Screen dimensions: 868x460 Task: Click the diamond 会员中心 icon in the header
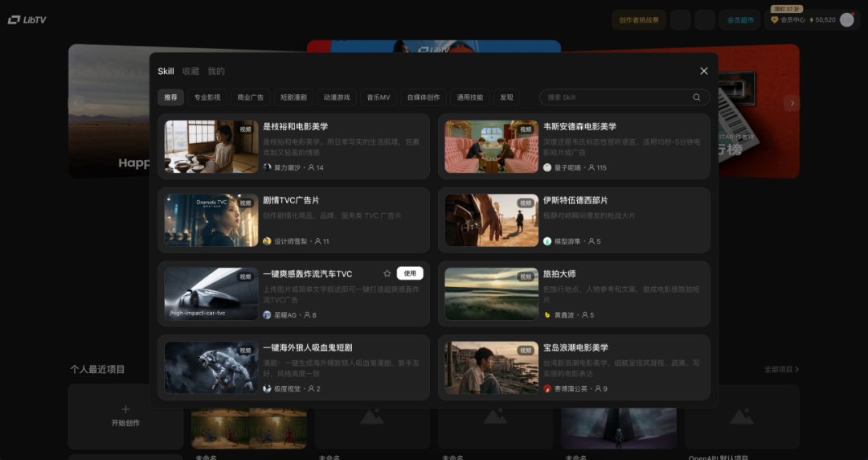(x=775, y=20)
